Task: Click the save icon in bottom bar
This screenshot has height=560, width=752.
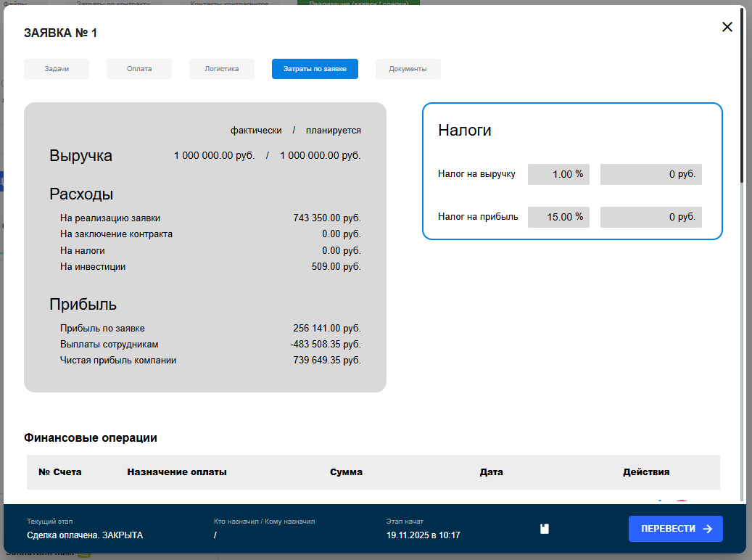Action: tap(545, 529)
